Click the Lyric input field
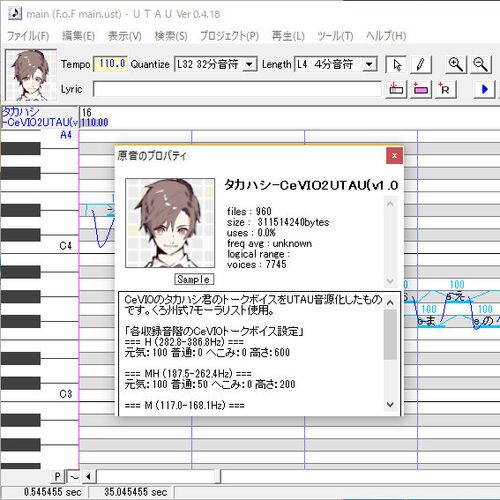The image size is (500, 500). click(237, 89)
